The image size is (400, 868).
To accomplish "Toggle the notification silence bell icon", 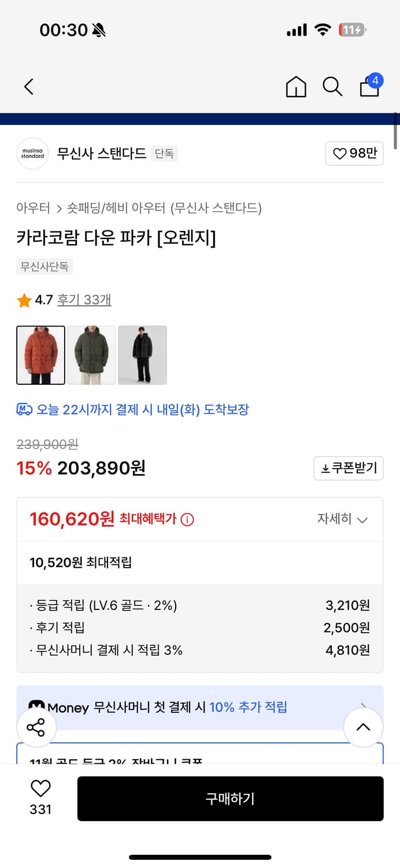I will click(x=96, y=29).
